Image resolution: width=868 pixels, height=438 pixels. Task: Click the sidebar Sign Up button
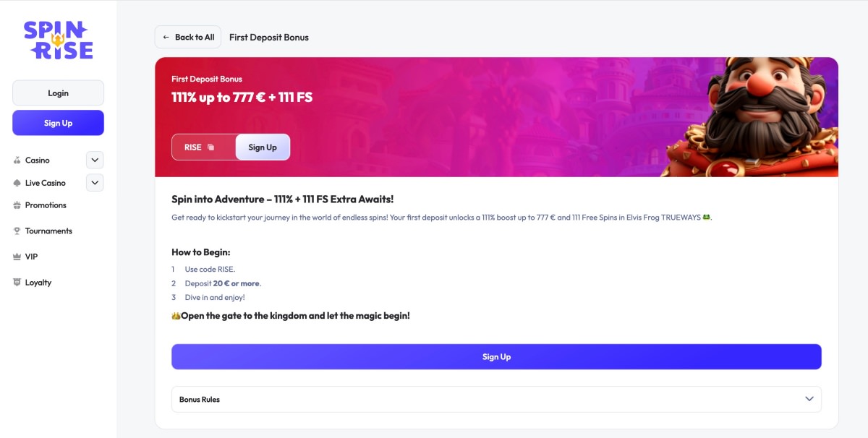click(58, 123)
